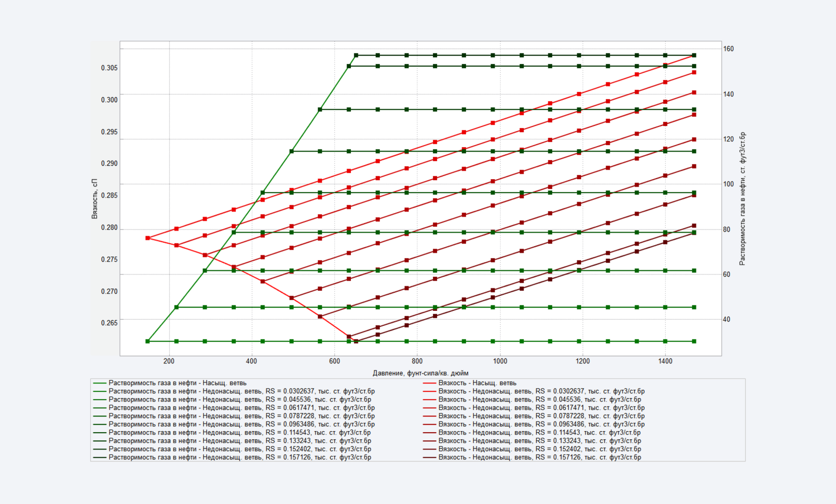
Task: Click right-axis solubility tick 80
Action: [727, 229]
